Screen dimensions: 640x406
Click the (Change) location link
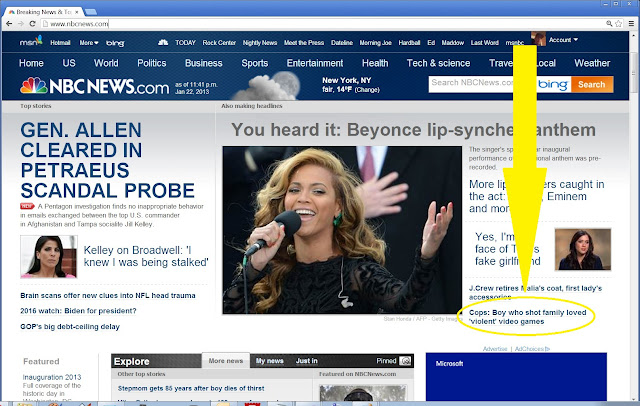(367, 90)
